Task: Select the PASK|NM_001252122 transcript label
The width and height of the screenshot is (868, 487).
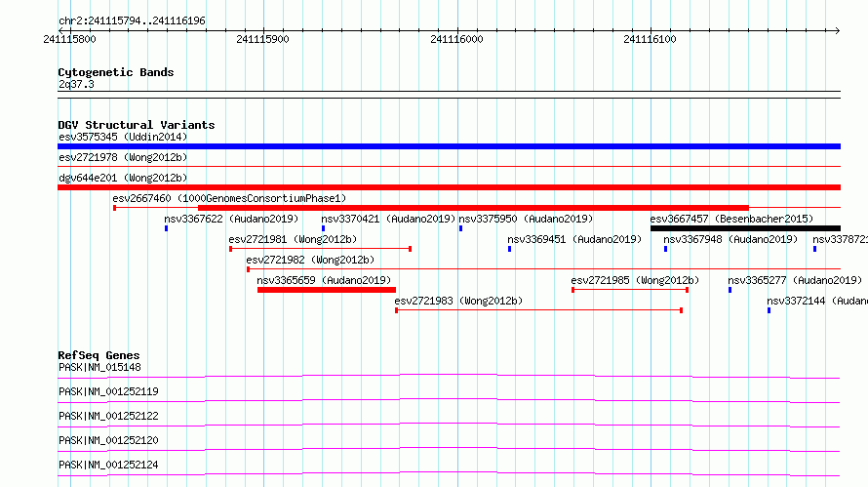Action: (108, 416)
